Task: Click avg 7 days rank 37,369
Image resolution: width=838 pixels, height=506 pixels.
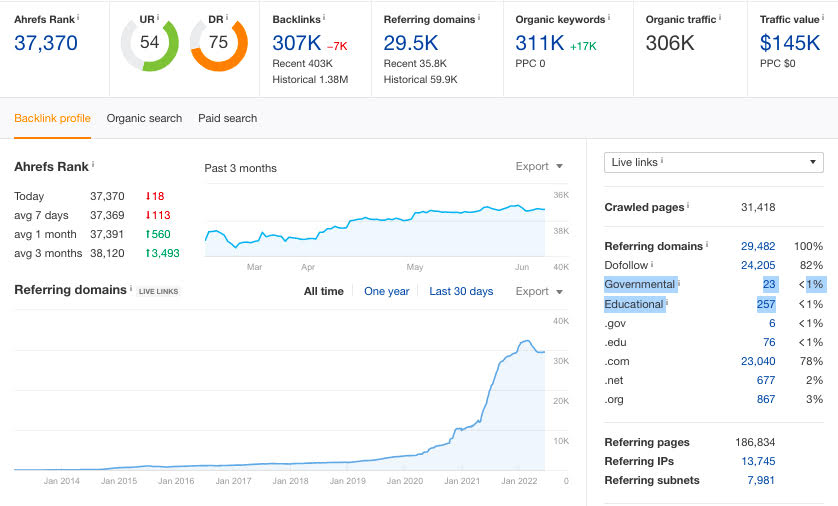Action: [107, 215]
